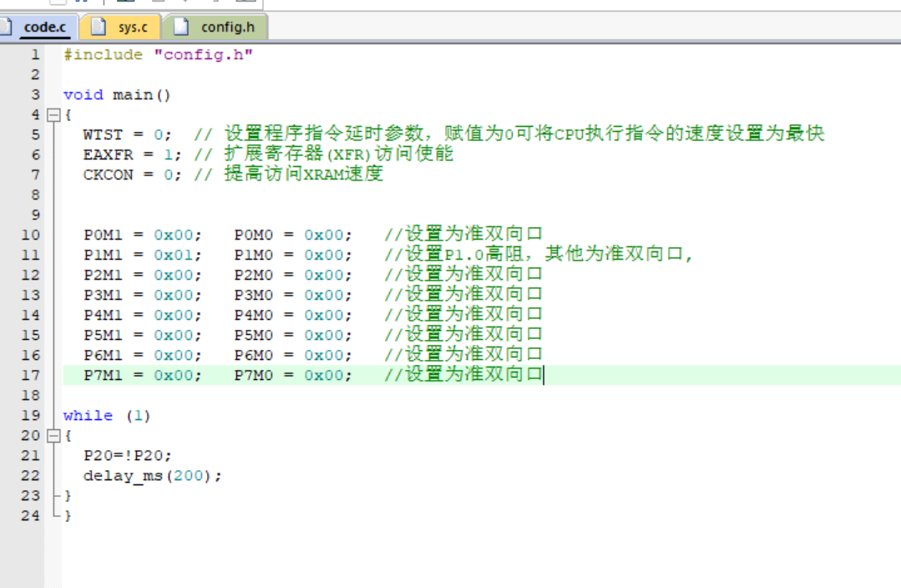Click on P6M0 = 0x00; assignment

tap(293, 355)
